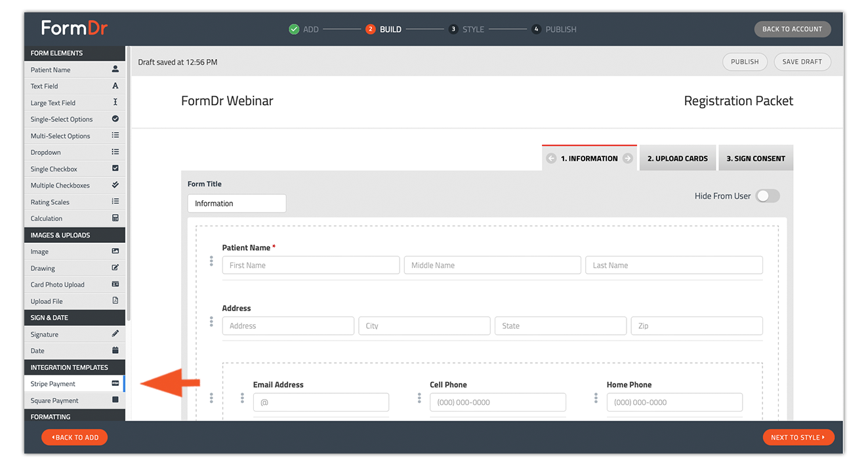Click the Image element picture icon
The image size is (868, 468).
[115, 251]
